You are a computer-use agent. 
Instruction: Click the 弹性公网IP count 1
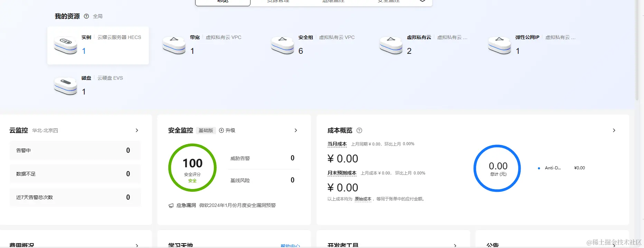point(518,51)
